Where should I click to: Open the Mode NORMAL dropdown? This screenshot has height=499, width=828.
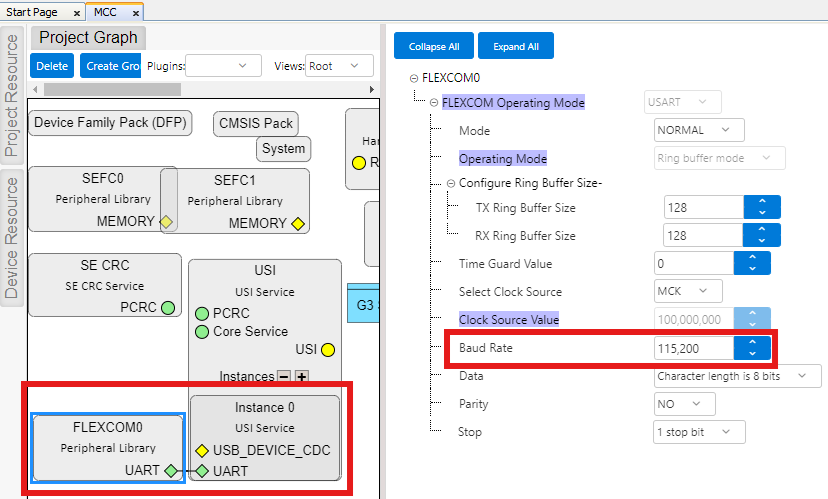(699, 130)
